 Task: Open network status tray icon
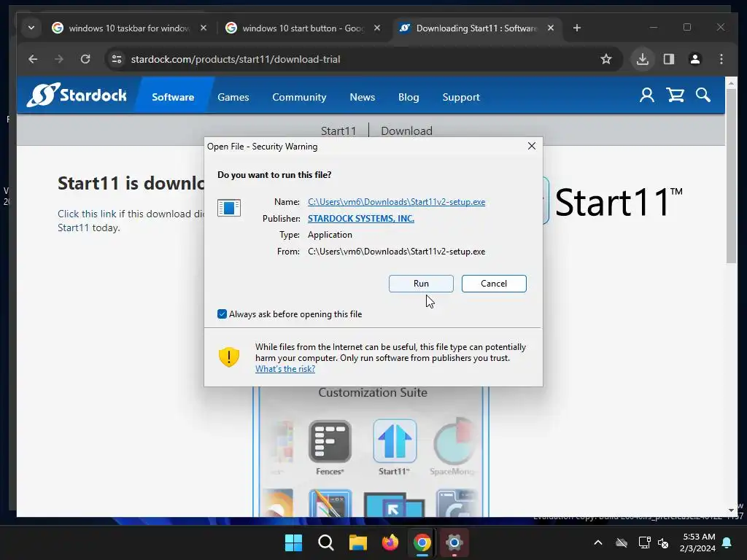tap(644, 542)
